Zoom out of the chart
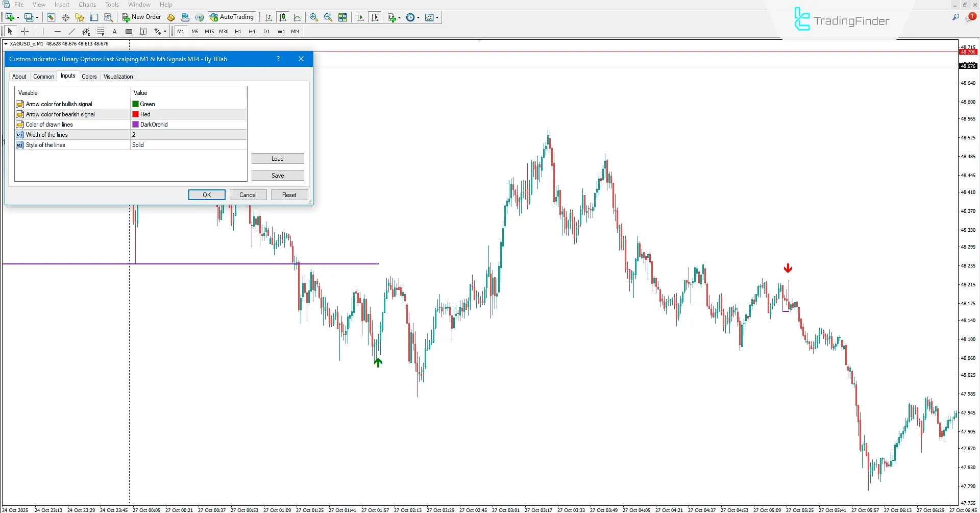The image size is (980, 513). (x=328, y=17)
